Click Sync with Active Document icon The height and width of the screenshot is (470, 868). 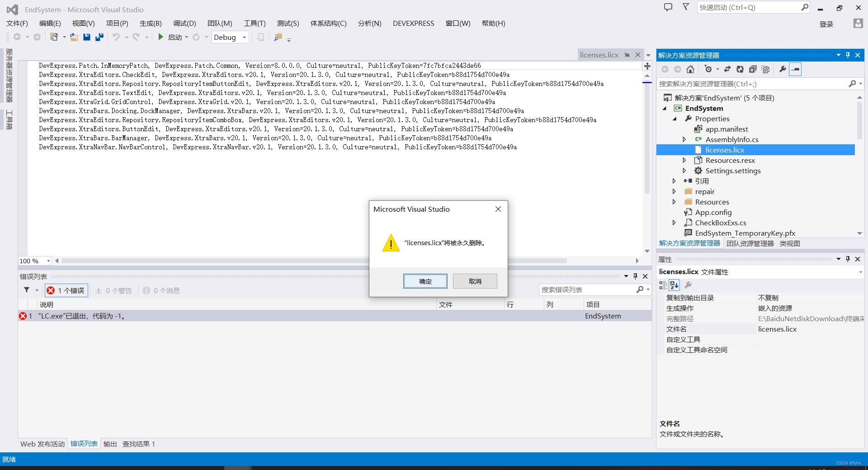tap(727, 69)
